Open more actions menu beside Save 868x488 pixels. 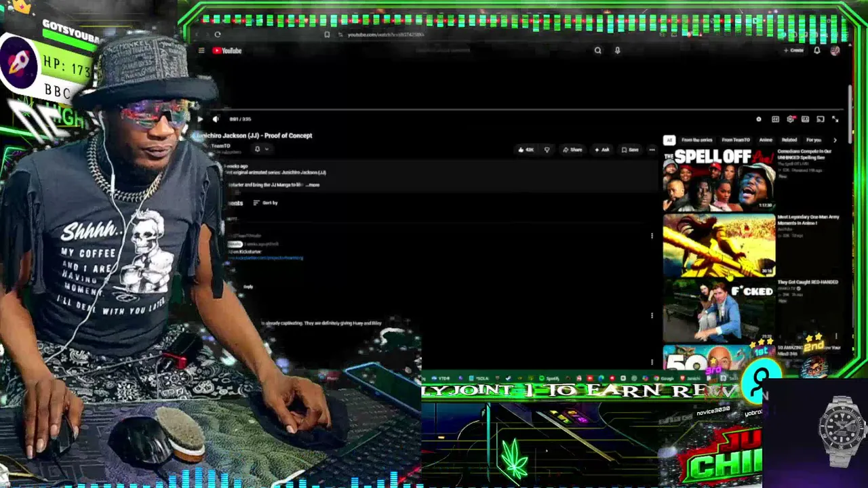coord(652,150)
